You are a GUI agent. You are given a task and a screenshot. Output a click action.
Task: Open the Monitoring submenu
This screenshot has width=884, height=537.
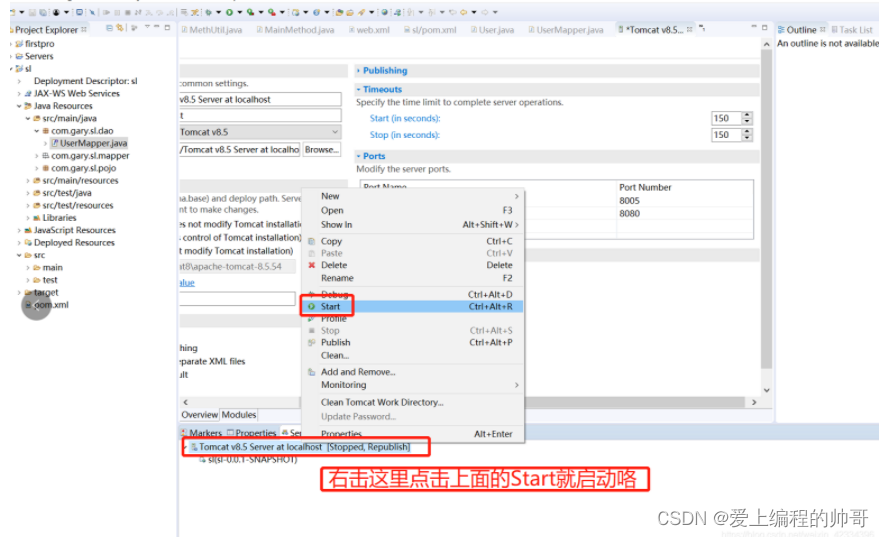[413, 385]
